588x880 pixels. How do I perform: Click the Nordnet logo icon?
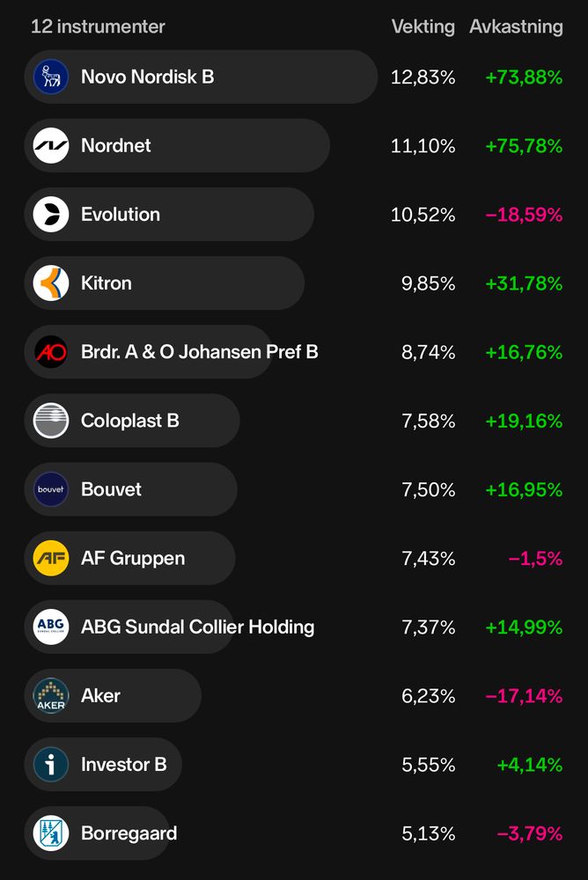[50, 145]
